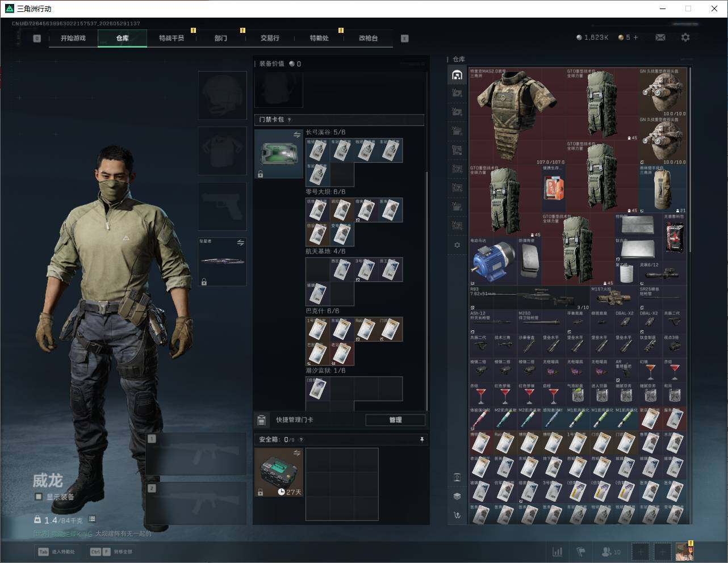Open weight details list icon next to 1.4
The height and width of the screenshot is (563, 728).
pos(92,519)
